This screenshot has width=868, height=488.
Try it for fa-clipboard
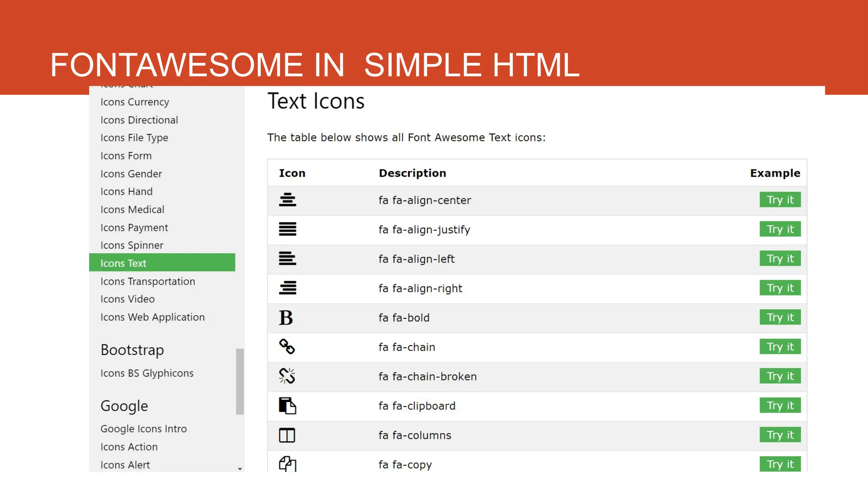(x=780, y=405)
